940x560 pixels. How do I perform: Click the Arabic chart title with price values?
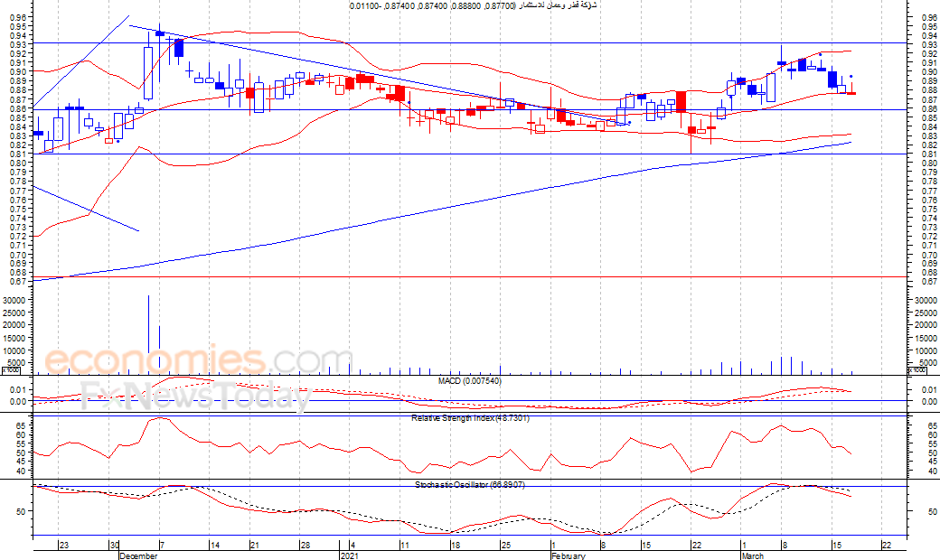coord(474,5)
